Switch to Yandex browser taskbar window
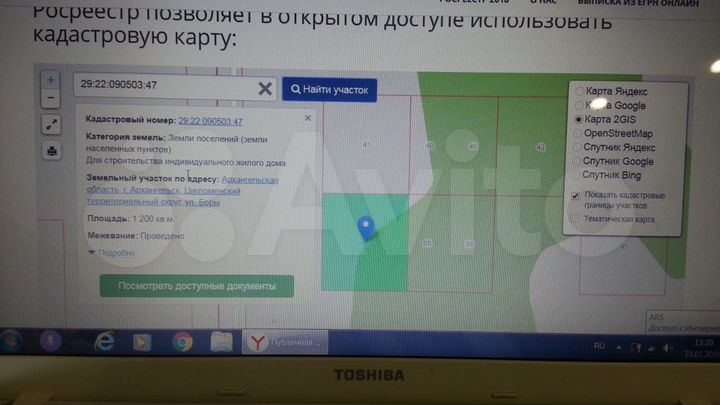Viewport: 720px width, 405px height. 285,343
